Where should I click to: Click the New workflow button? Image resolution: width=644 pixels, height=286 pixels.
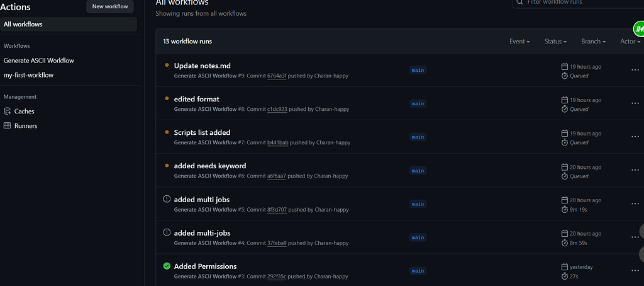[110, 7]
